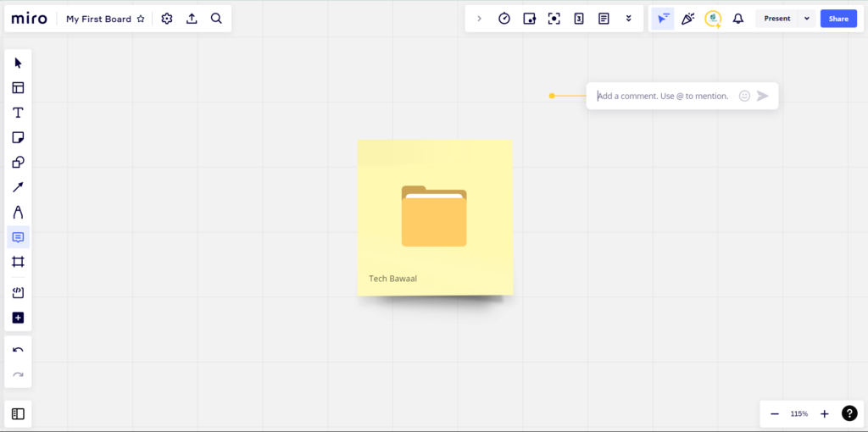Select the Text tool
This screenshot has width=868, height=432.
click(x=18, y=113)
